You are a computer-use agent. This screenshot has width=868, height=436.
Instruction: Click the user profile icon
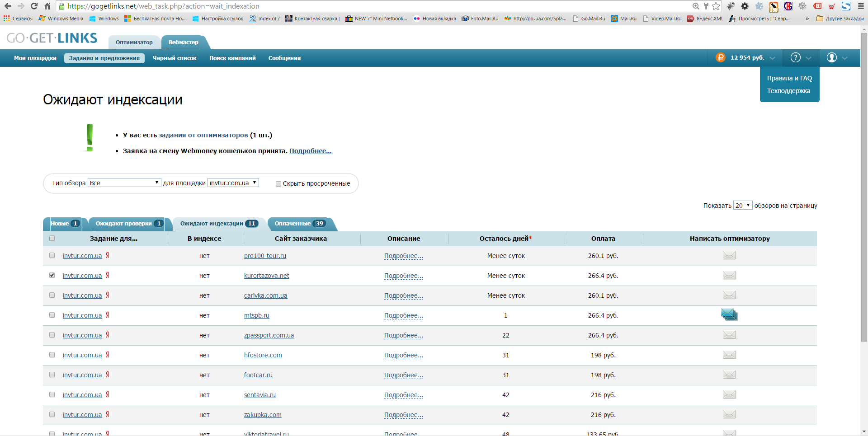[x=832, y=57]
